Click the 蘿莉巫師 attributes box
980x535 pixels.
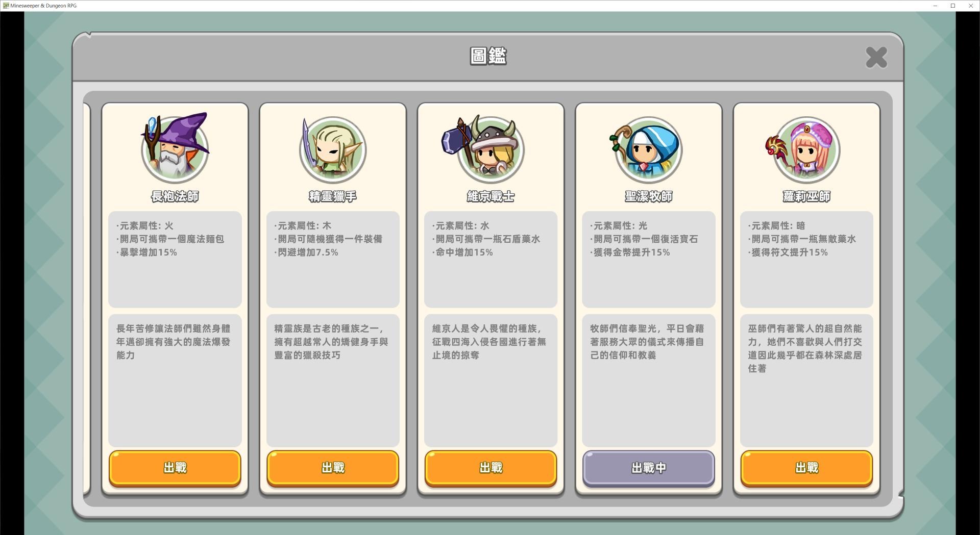click(806, 259)
